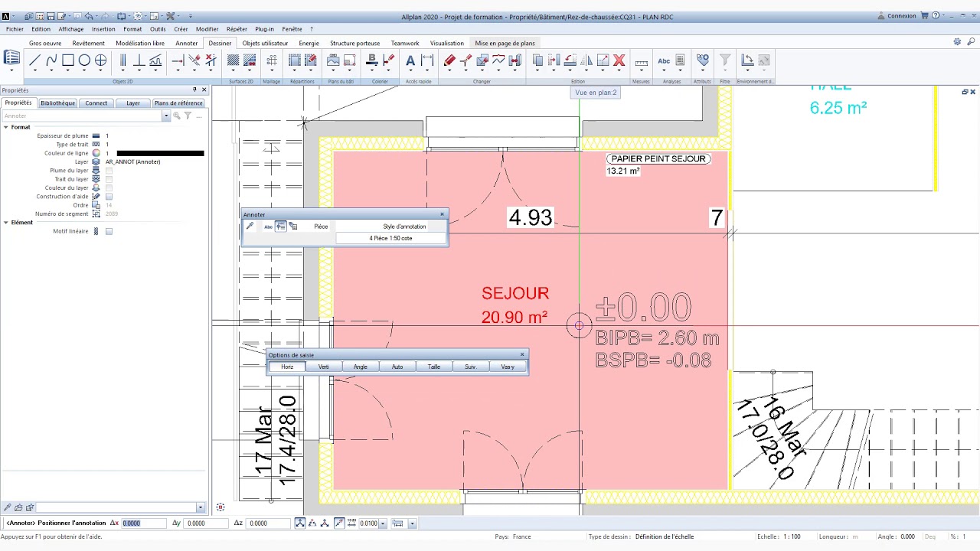
Task: Switch to the Bibliothèque panel tab
Action: tap(58, 103)
